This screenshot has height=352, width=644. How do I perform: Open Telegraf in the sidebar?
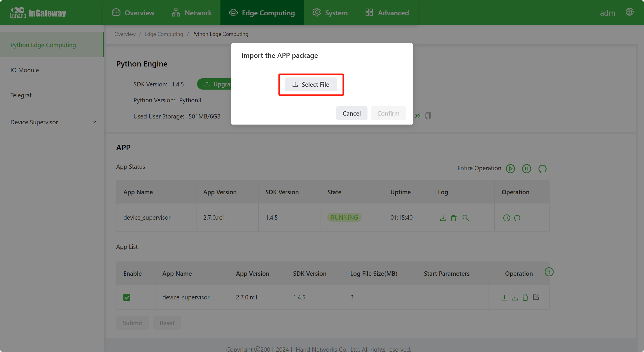click(21, 95)
